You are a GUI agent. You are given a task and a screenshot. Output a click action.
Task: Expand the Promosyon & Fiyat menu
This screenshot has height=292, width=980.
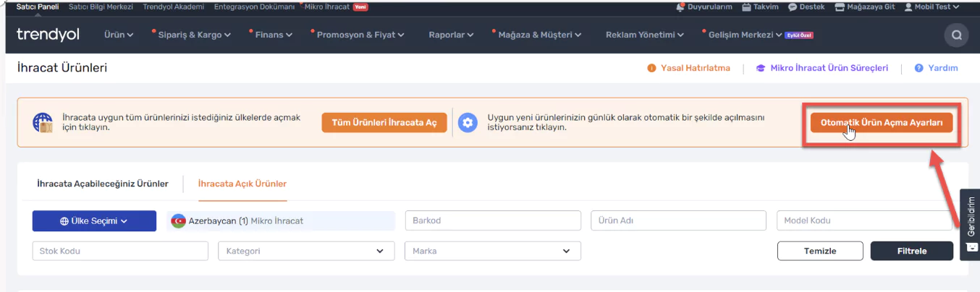tap(360, 35)
